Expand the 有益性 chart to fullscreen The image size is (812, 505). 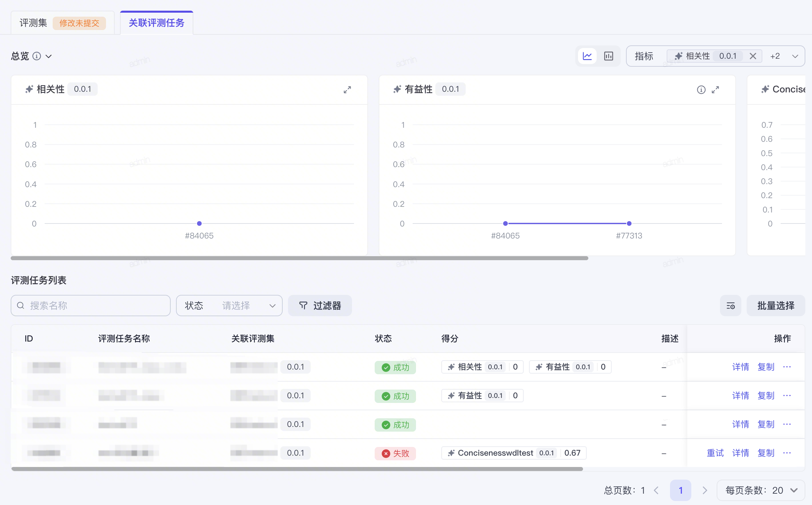coord(715,89)
